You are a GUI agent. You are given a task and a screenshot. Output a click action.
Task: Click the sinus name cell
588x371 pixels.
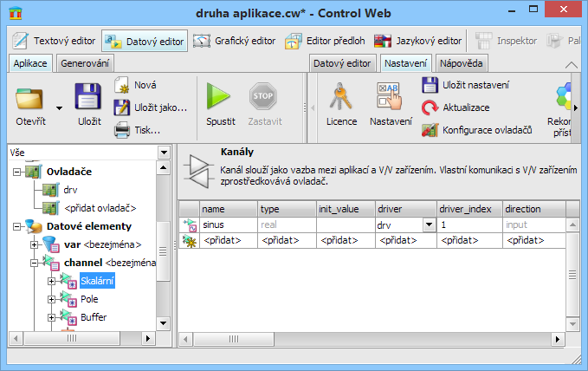click(x=227, y=225)
